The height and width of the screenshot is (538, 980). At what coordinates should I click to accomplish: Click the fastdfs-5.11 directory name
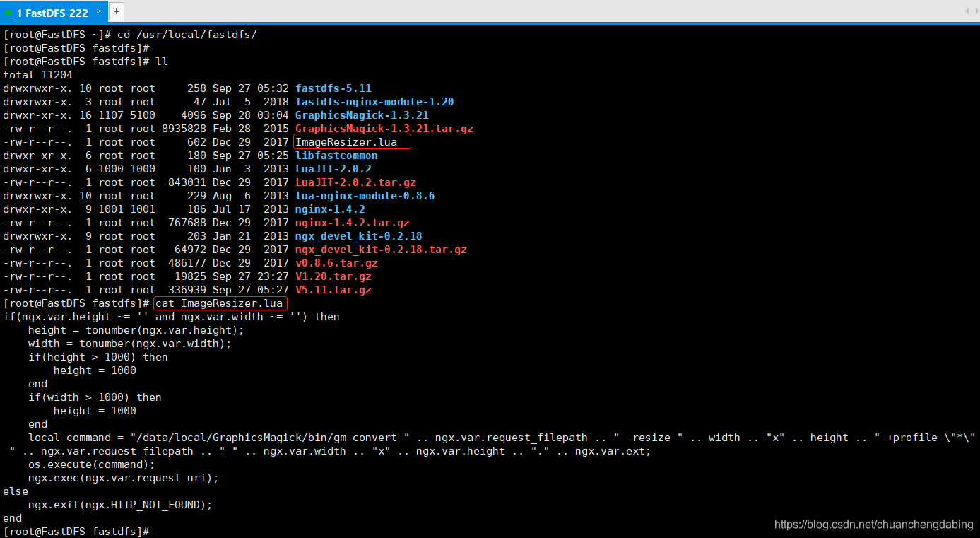[x=333, y=88]
